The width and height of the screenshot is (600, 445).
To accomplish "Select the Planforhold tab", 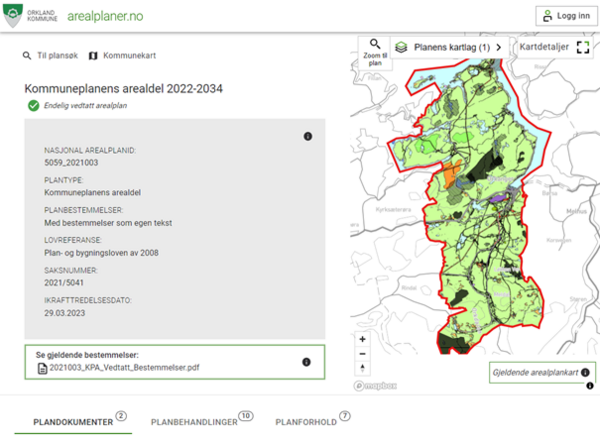I will point(306,423).
